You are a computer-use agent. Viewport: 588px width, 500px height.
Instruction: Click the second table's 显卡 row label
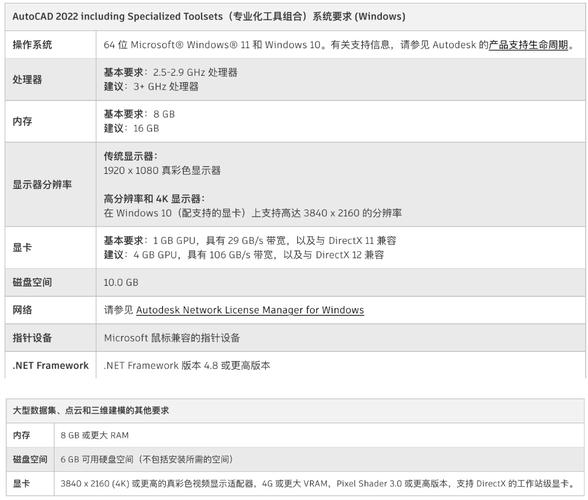21,483
